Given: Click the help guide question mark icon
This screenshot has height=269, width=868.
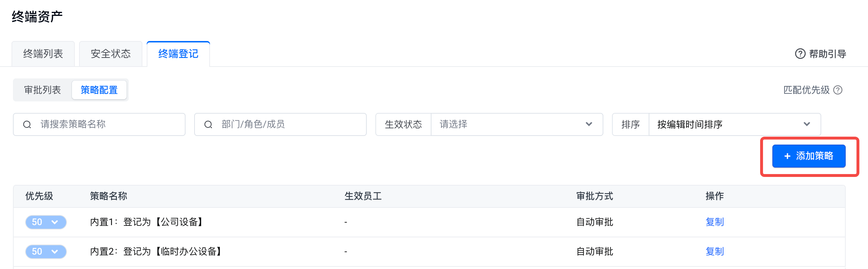Looking at the screenshot, I should (x=800, y=54).
